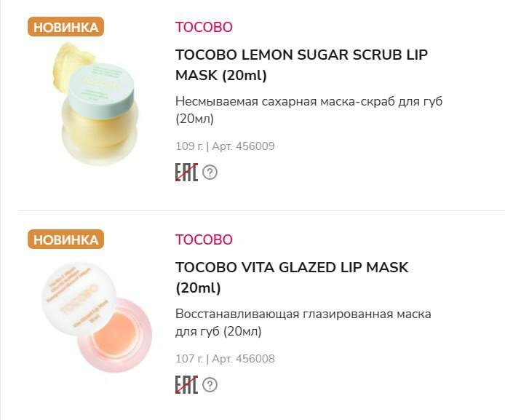Click the НОВИНКА badge on the lemon scrub product
505x420 pixels.
65,27
